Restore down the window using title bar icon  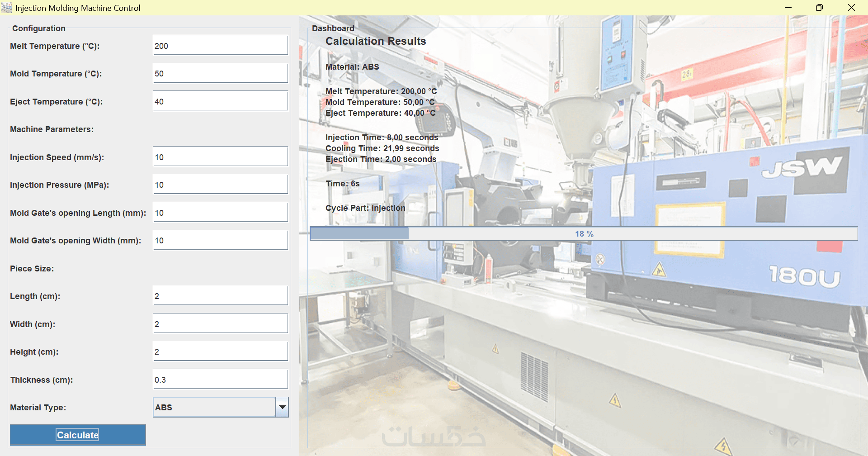pos(819,8)
